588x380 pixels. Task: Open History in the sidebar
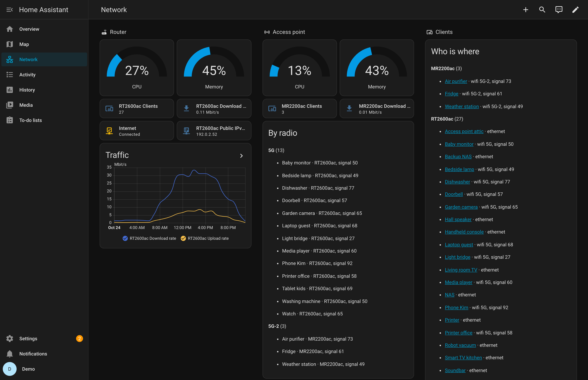[44, 90]
